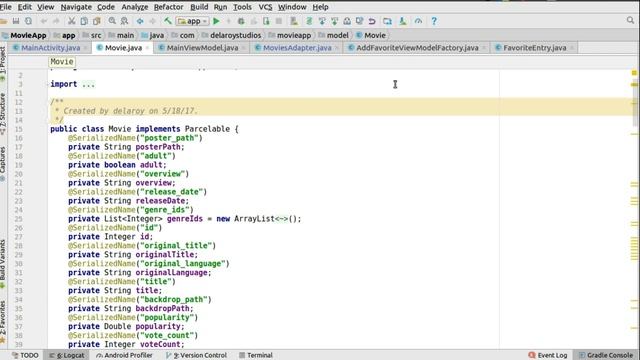This screenshot has width=640, height=360.
Task: Open the View menu
Action: coord(46,7)
